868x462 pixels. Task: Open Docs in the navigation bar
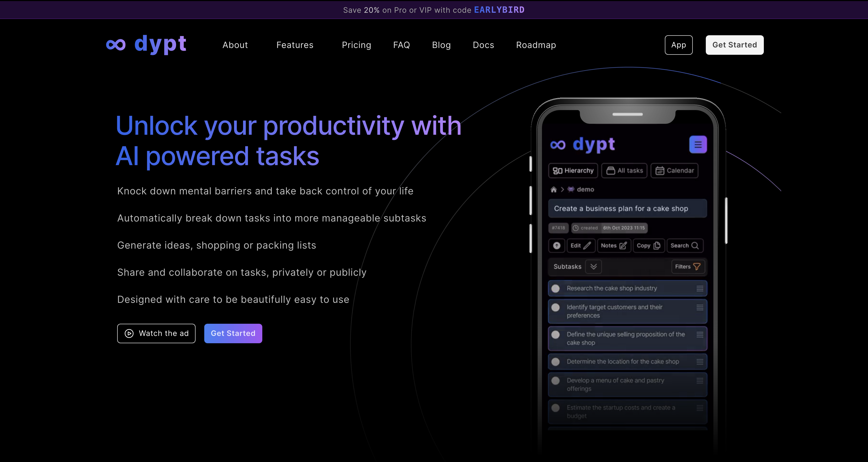click(x=484, y=45)
